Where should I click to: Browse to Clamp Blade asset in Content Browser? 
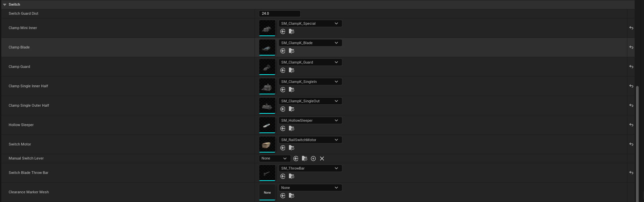coord(292,51)
